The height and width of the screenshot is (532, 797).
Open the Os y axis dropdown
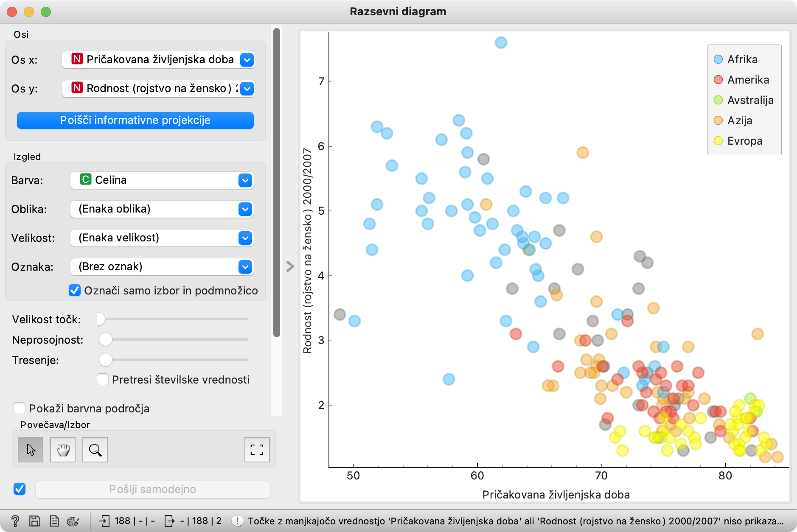[x=159, y=88]
